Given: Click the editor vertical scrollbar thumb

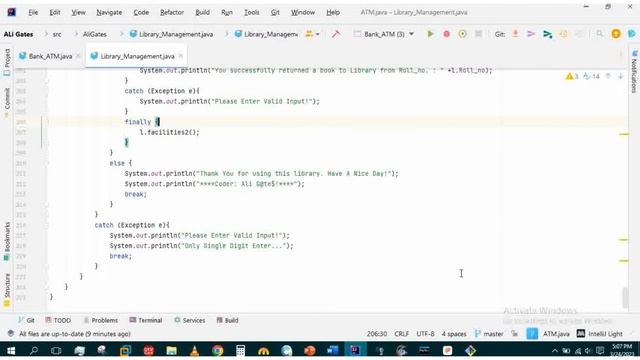Looking at the screenshot, I should (625, 297).
